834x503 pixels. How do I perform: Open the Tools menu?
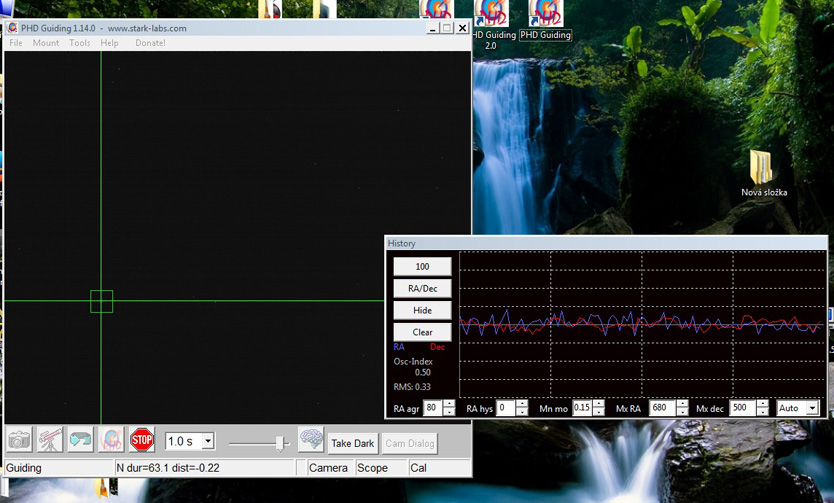click(x=80, y=43)
